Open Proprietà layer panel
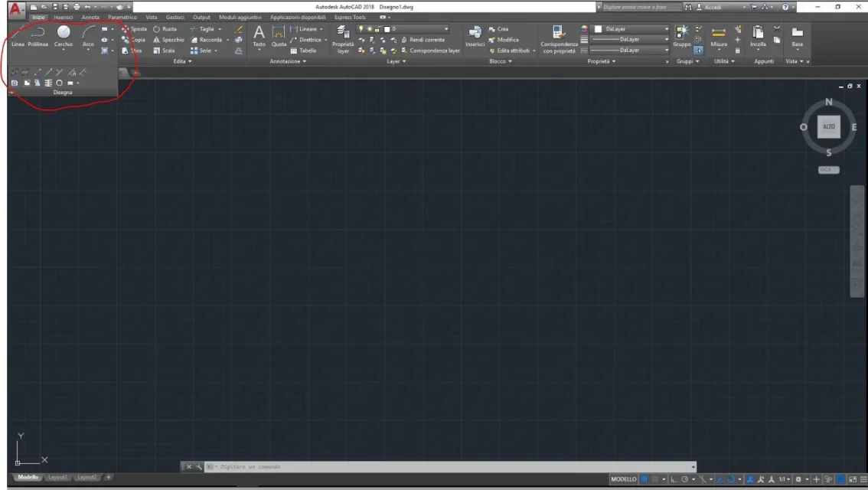The height and width of the screenshot is (490, 868). pyautogui.click(x=343, y=39)
